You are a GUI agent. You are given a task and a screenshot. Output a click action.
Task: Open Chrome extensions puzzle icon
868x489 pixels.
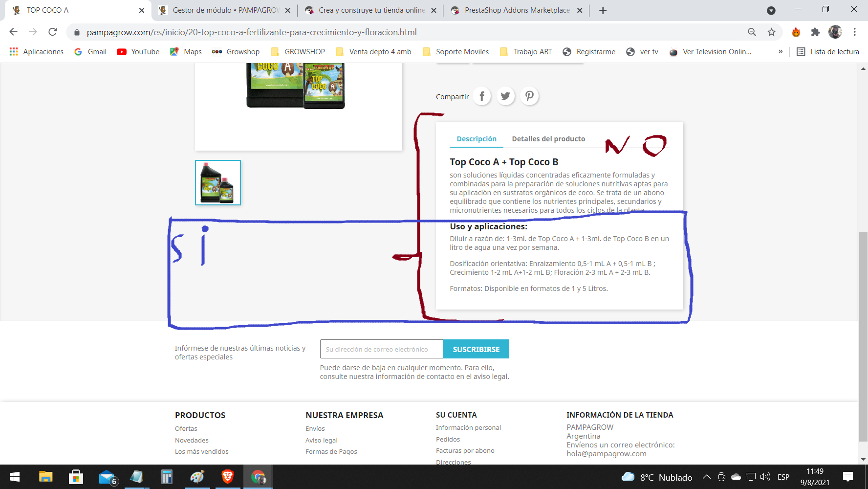pos(815,32)
